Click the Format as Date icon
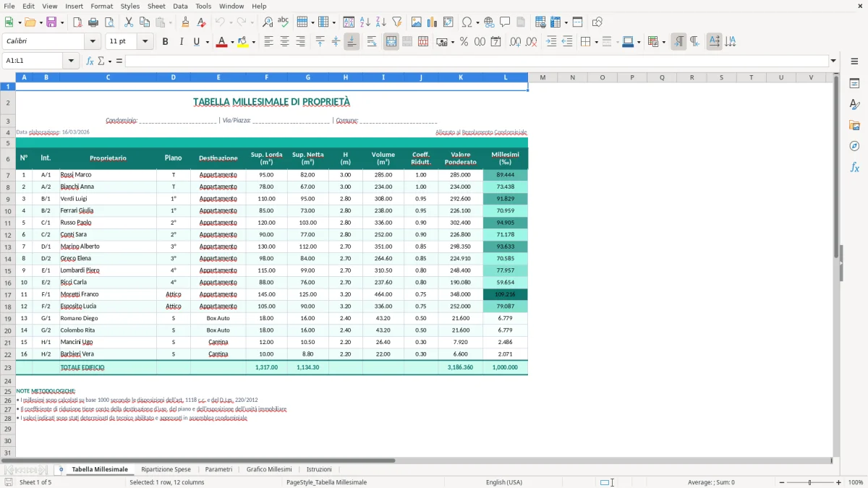 [x=495, y=42]
